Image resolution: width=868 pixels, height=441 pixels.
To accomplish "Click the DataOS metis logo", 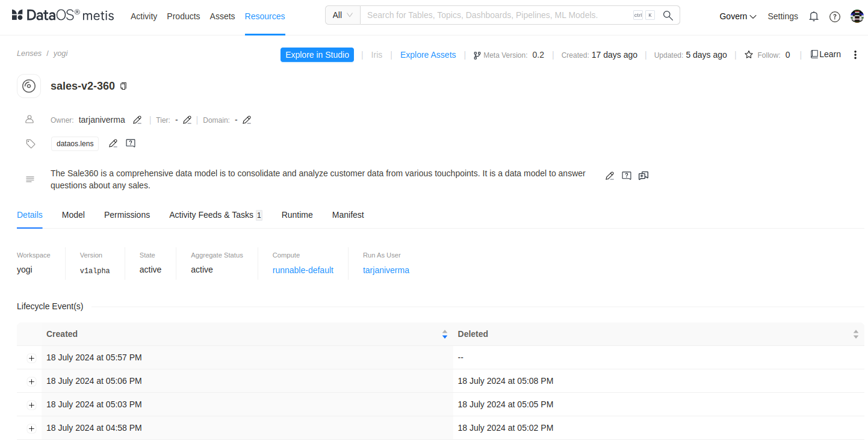I will (x=63, y=16).
